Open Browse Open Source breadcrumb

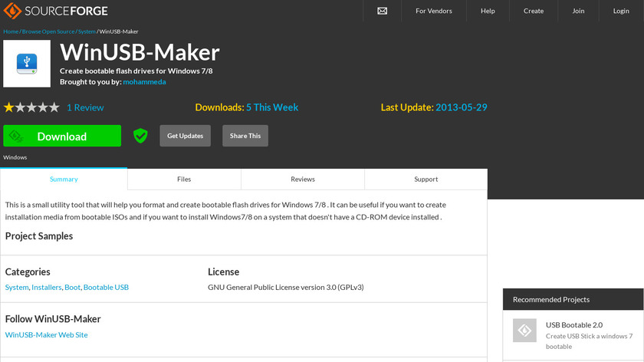click(x=48, y=31)
